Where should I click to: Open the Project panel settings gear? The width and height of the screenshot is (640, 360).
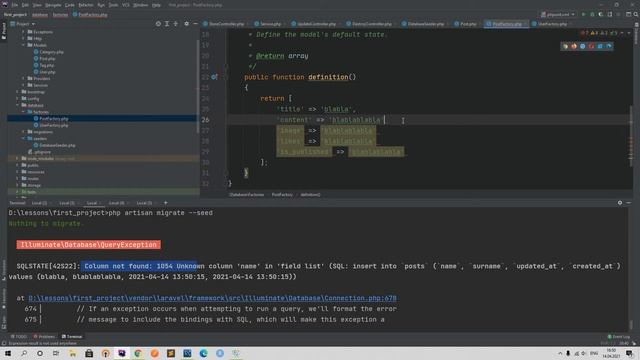pos(187,24)
